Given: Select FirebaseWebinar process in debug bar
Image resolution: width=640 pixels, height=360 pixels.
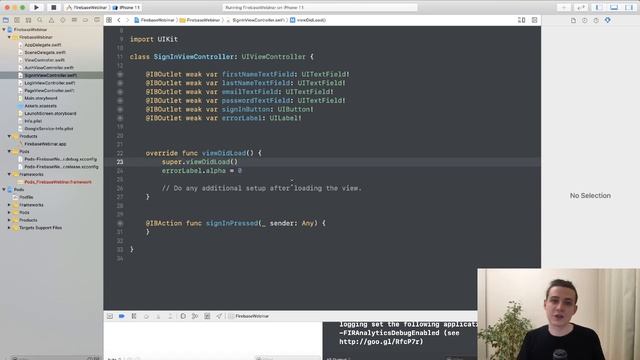Looking at the screenshot, I should [x=249, y=316].
